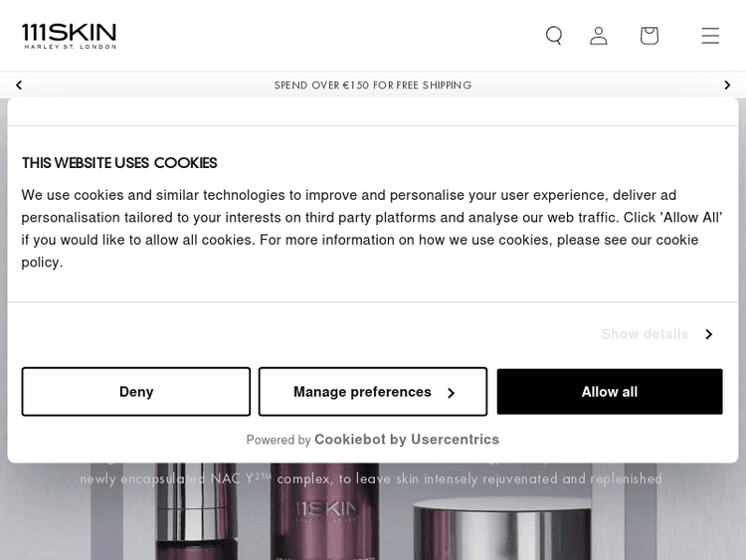Open the shopping bag icon
The width and height of the screenshot is (746, 560).
tap(649, 36)
